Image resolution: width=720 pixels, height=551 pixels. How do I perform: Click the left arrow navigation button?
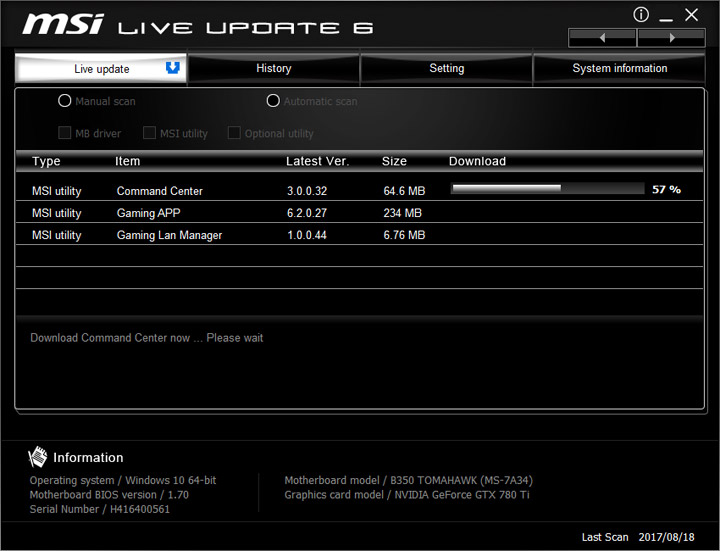point(602,38)
